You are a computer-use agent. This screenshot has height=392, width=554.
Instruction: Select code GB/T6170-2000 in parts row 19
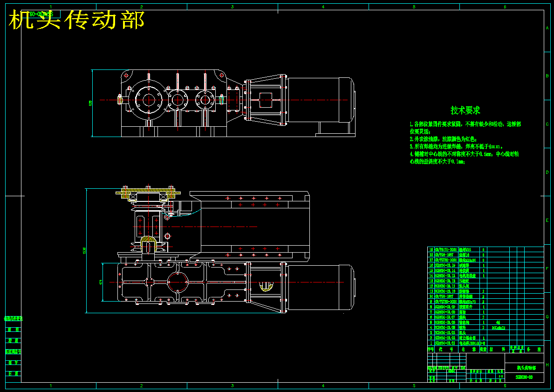point(446,250)
